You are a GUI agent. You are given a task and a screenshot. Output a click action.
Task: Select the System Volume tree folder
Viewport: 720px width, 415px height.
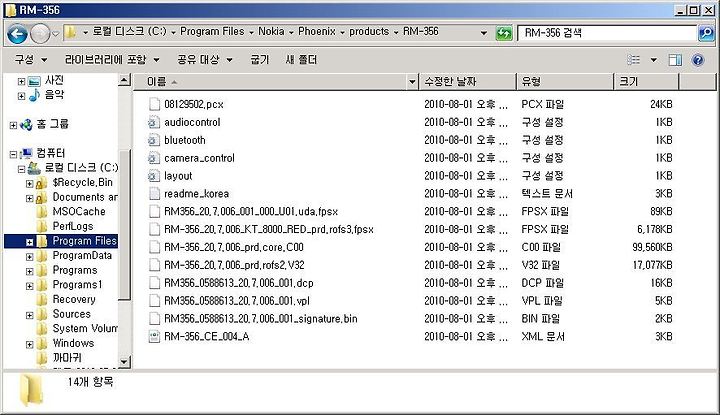[x=85, y=329]
